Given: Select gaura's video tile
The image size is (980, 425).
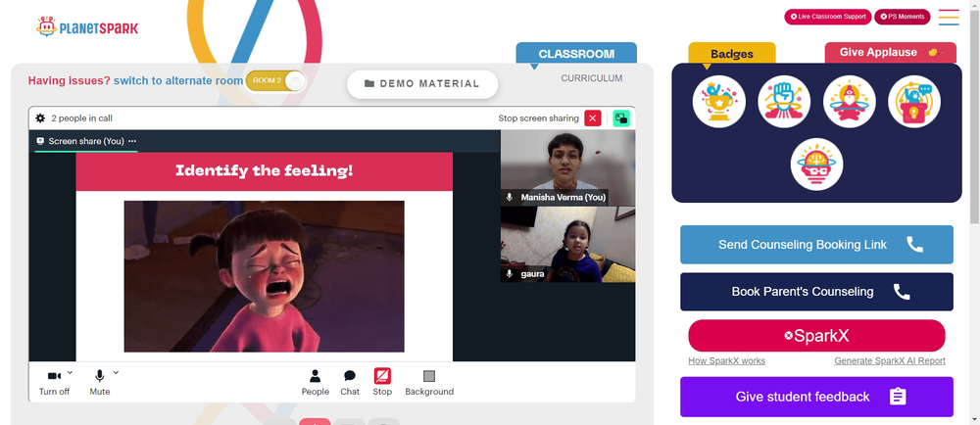Looking at the screenshot, I should 567,245.
